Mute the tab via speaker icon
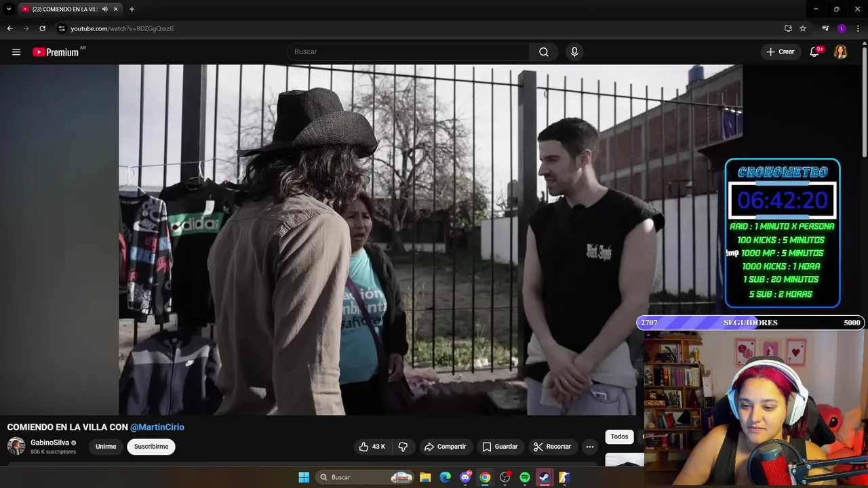868x488 pixels. [104, 9]
